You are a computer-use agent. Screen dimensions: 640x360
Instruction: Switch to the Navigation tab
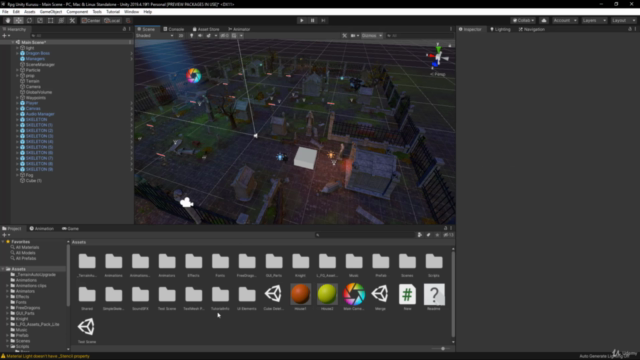[x=531, y=29]
